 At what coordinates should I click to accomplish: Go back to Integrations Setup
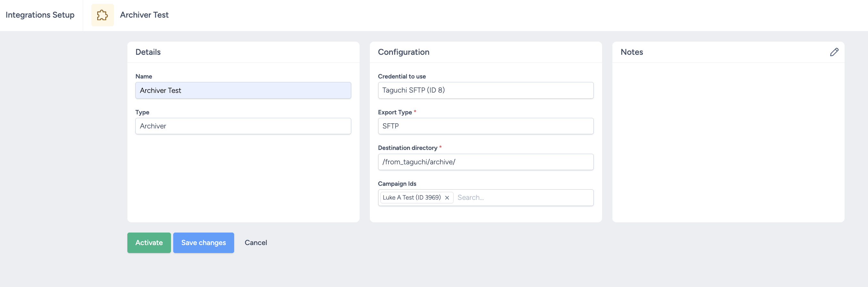click(x=40, y=15)
